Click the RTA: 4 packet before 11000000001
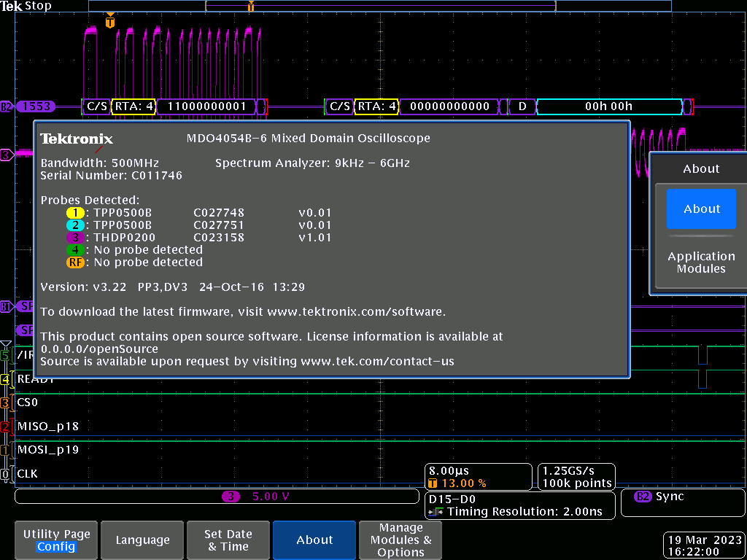747x560 pixels. [134, 106]
